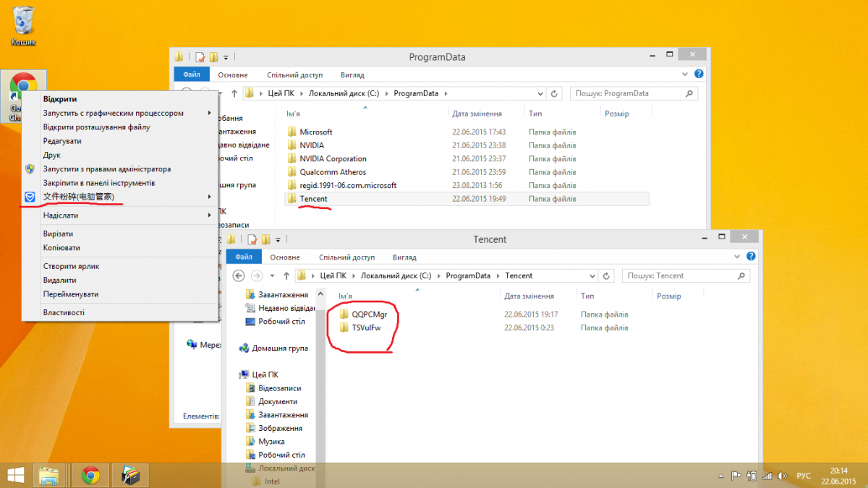The height and width of the screenshot is (488, 868).
Task: Select Документи in the navigation pane
Action: pos(278,401)
